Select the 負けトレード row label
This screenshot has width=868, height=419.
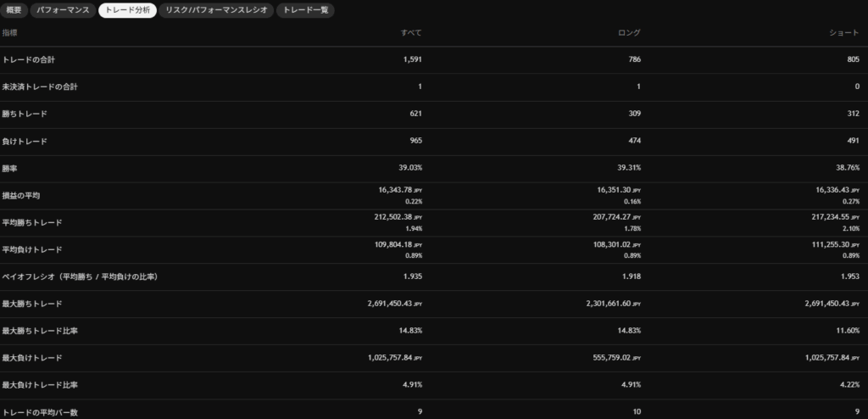click(x=25, y=142)
